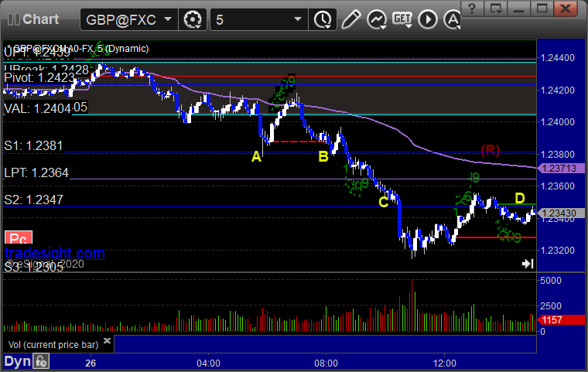This screenshot has height=372, width=588.
Task: Open the studies chart-line icon
Action: [377, 19]
